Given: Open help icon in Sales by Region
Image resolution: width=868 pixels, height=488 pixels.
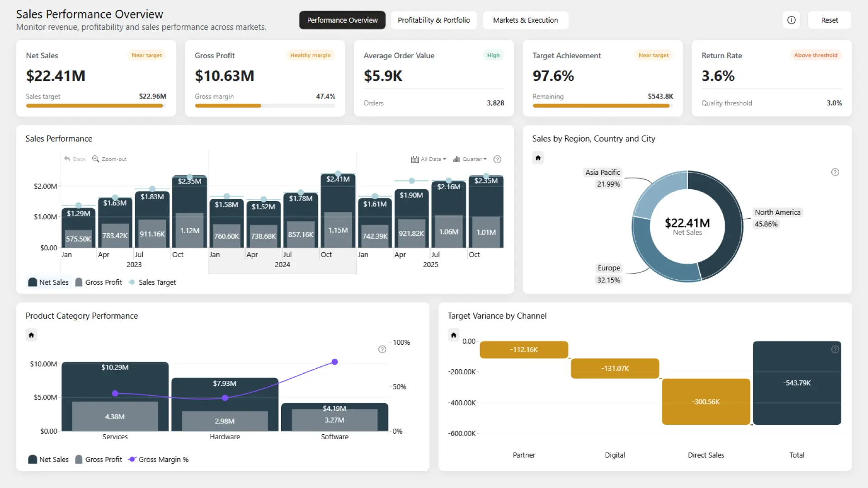Looking at the screenshot, I should pyautogui.click(x=835, y=172).
